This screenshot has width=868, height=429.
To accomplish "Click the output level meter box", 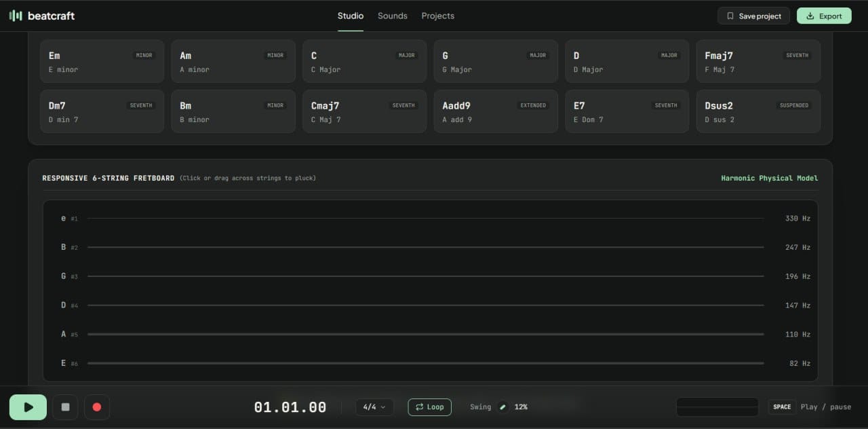I will click(x=717, y=407).
